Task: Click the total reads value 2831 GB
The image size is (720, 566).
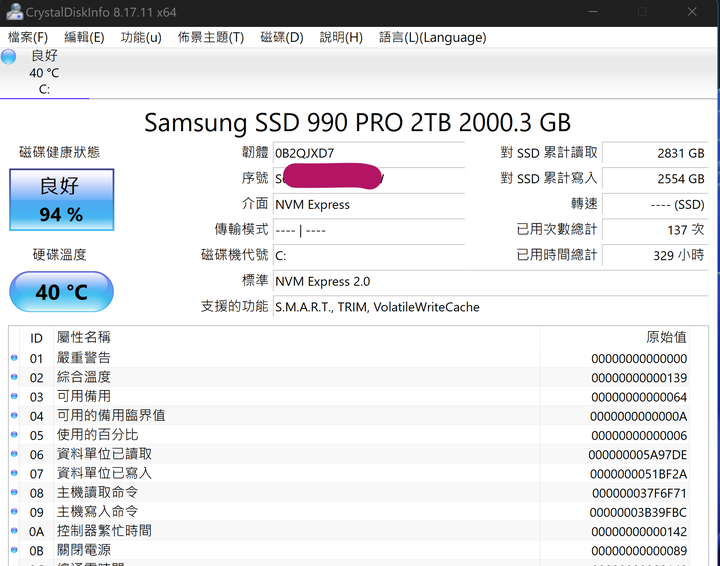Action: pyautogui.click(x=655, y=153)
